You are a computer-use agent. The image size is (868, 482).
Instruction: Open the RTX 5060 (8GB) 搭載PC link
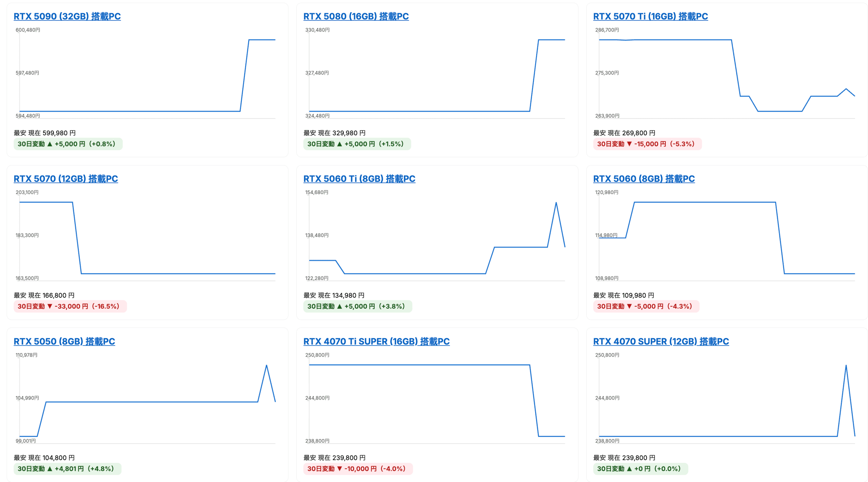(x=644, y=179)
